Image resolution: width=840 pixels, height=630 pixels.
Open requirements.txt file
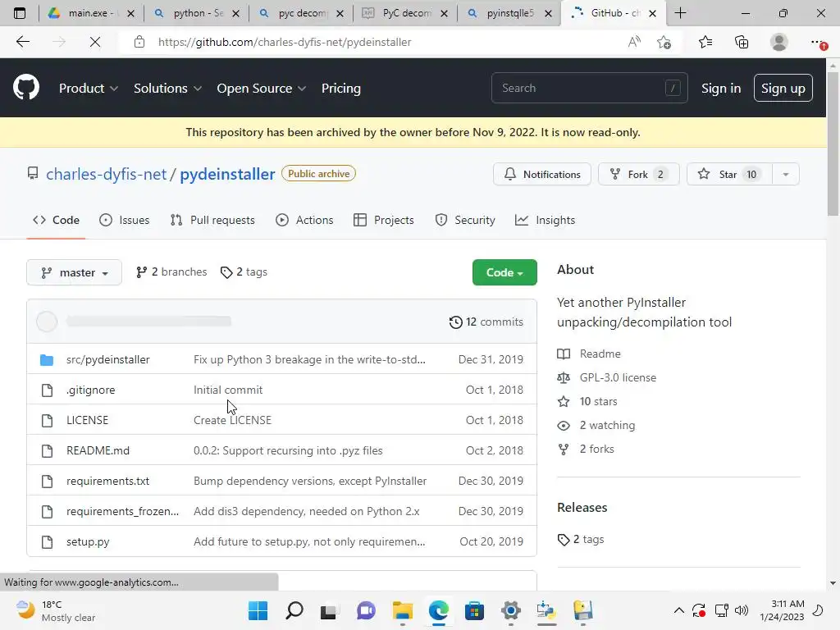tap(107, 481)
